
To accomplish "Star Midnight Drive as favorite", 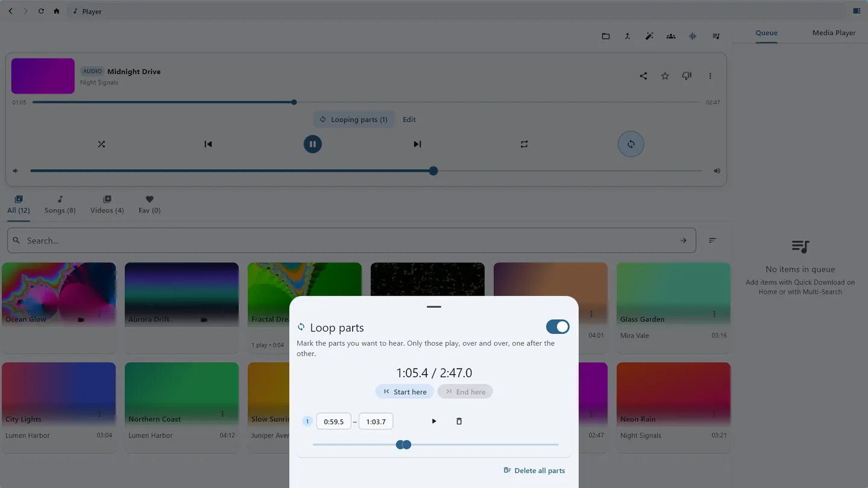I will tap(665, 76).
